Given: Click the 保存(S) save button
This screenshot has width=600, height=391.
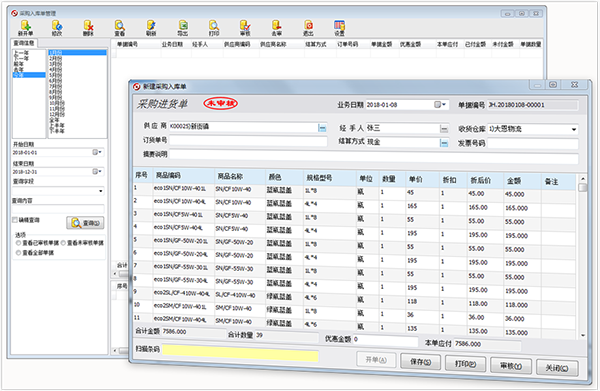Looking at the screenshot, I should 421,362.
